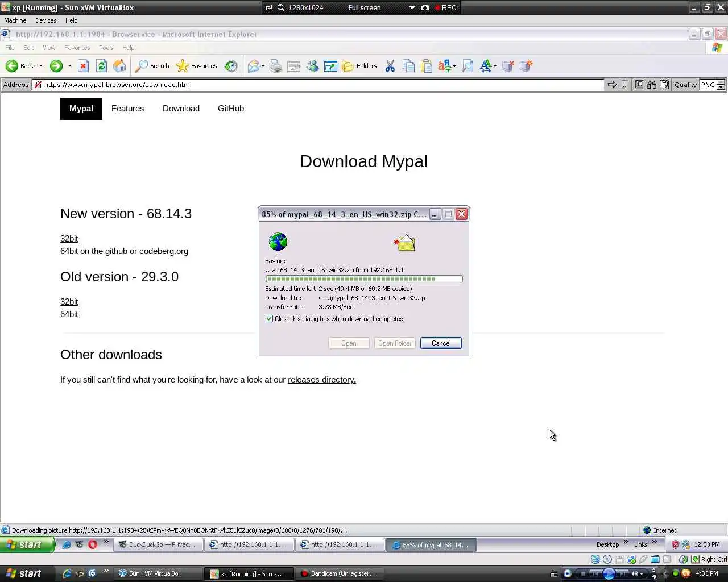The image size is (728, 582).
Task: Click the IE Back arrow button
Action: click(19, 66)
